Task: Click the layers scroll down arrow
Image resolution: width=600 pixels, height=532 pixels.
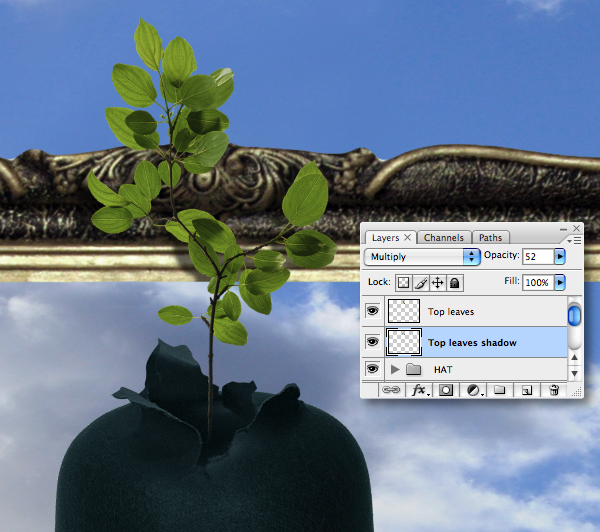Action: click(574, 373)
